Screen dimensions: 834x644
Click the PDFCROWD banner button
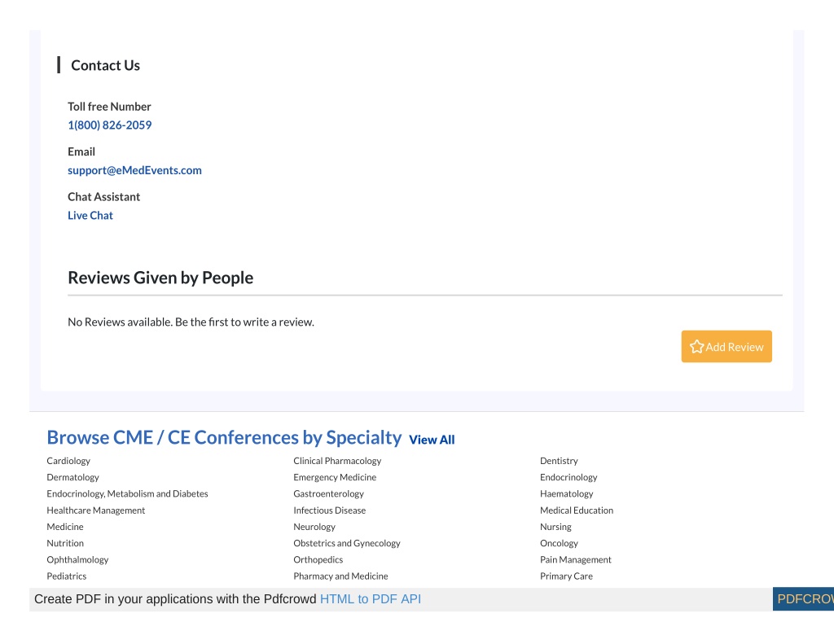point(803,599)
